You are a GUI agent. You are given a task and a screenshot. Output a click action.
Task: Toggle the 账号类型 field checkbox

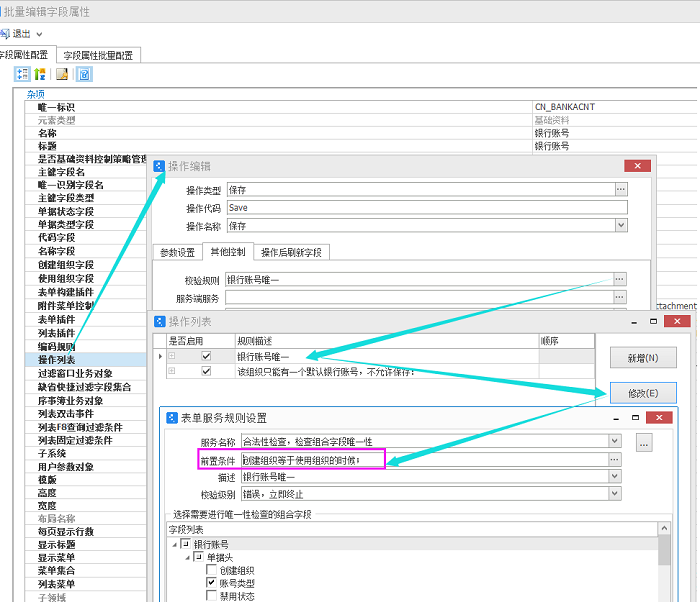[212, 582]
